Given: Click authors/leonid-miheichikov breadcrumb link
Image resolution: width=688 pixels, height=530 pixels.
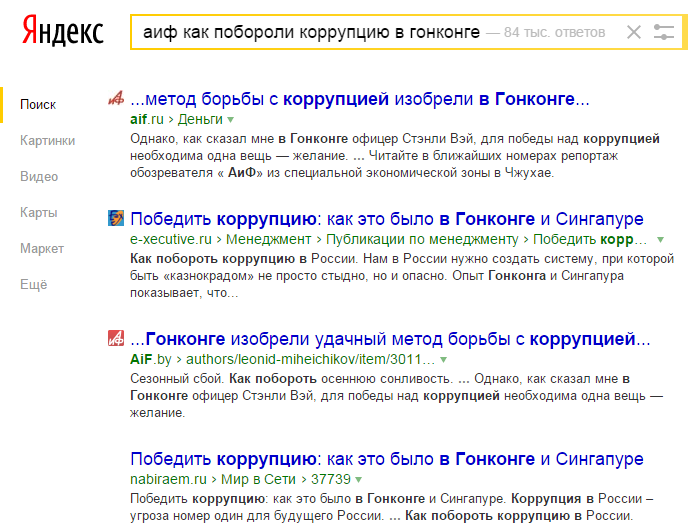Looking at the screenshot, I should click(310, 359).
